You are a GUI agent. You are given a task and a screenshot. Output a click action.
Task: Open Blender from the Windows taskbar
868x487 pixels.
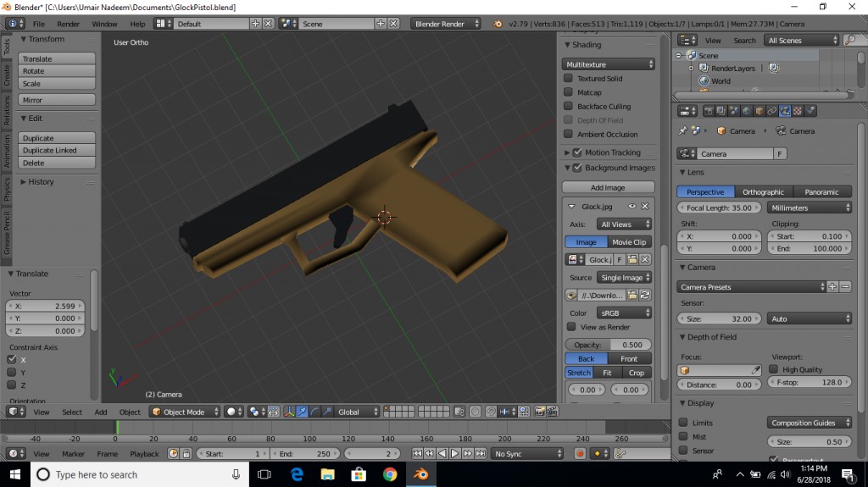pos(420,474)
